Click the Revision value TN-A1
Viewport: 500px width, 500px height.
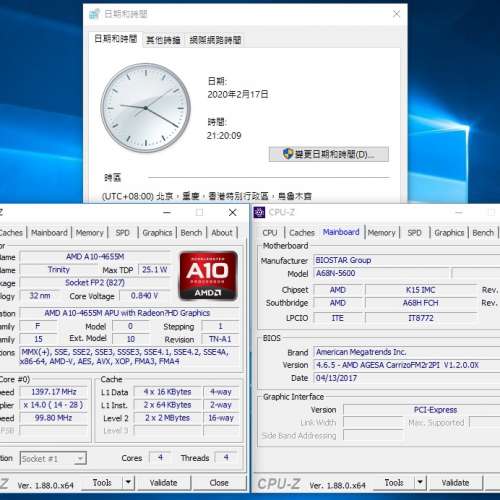pyautogui.click(x=220, y=339)
